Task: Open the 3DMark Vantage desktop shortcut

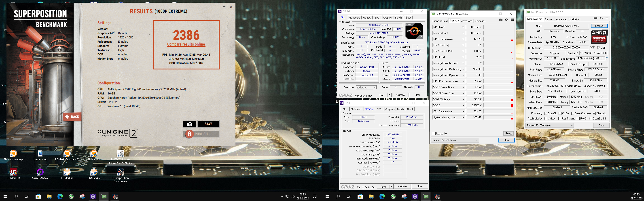Action: point(13,155)
